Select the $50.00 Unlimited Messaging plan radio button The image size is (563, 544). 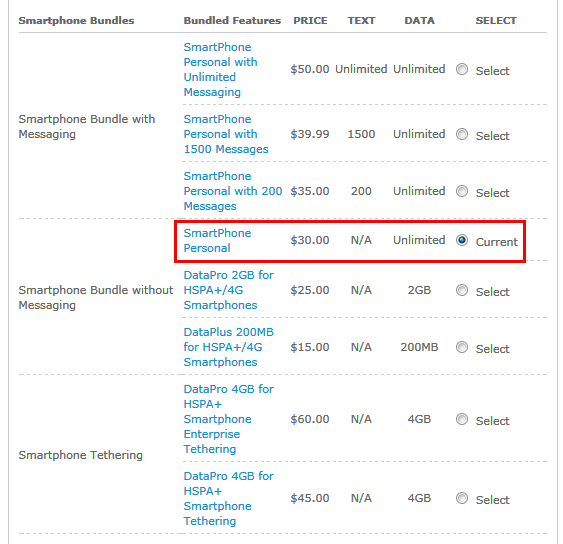point(462,69)
